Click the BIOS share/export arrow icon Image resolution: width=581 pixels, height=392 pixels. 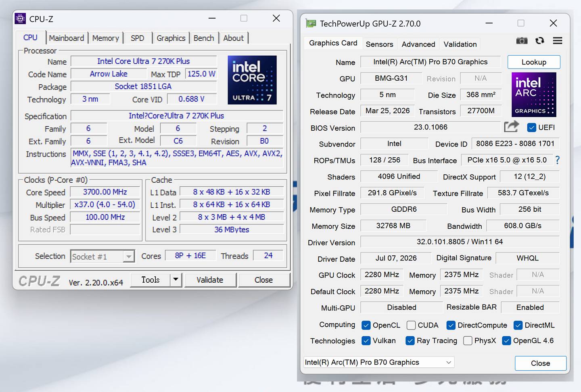tap(512, 127)
